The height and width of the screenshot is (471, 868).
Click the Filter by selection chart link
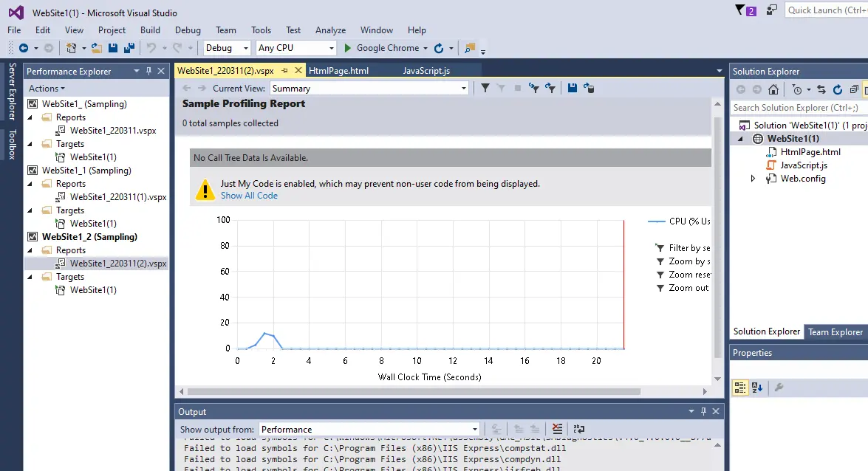[x=689, y=248]
